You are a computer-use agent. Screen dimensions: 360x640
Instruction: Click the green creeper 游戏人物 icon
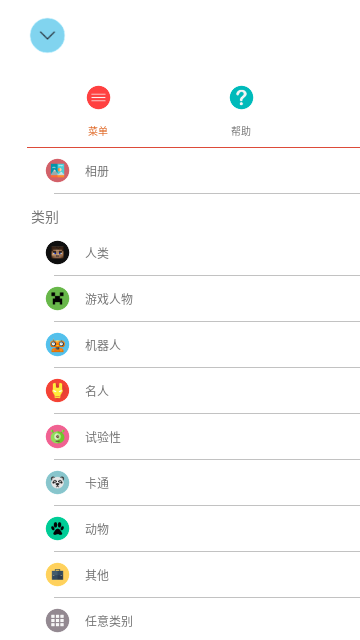click(x=57, y=298)
